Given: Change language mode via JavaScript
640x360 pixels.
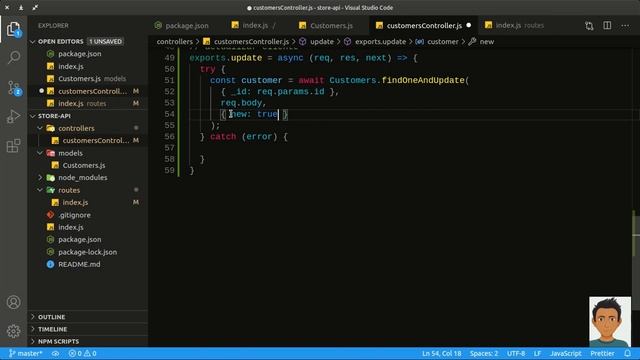Looking at the screenshot, I should [x=565, y=353].
